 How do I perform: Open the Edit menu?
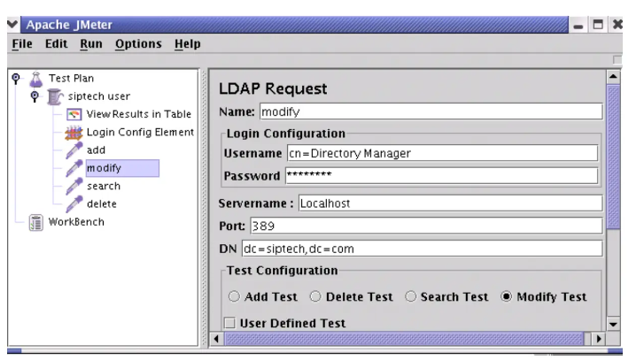pyautogui.click(x=57, y=43)
